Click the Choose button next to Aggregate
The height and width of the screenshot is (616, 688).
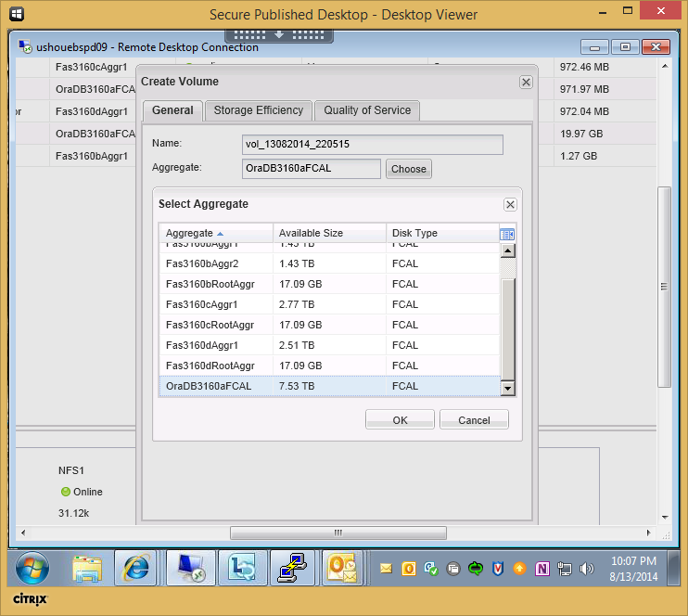point(408,169)
